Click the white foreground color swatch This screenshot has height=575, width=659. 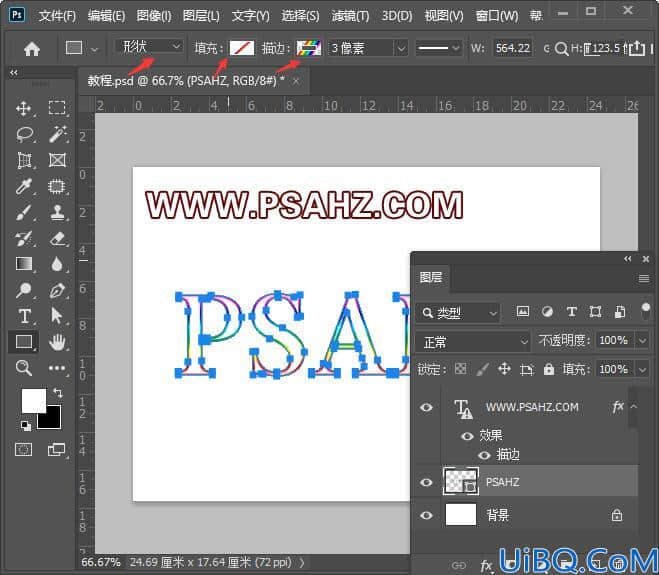coord(34,400)
